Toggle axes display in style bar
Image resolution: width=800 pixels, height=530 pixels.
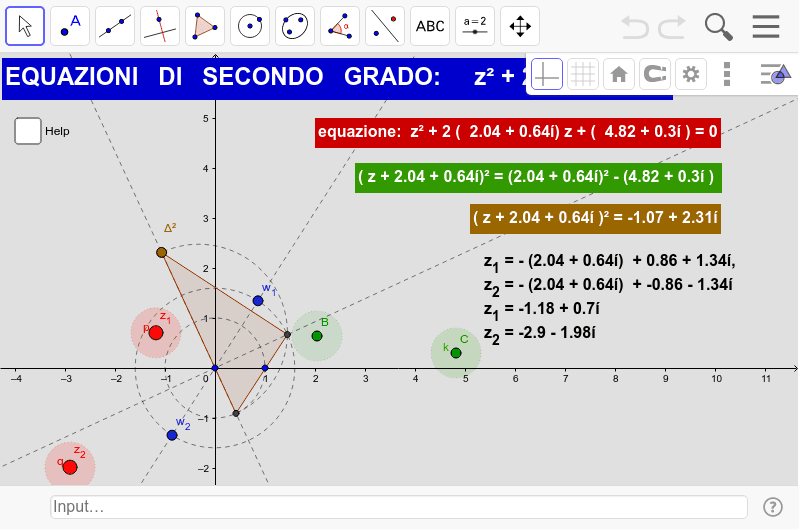(546, 74)
